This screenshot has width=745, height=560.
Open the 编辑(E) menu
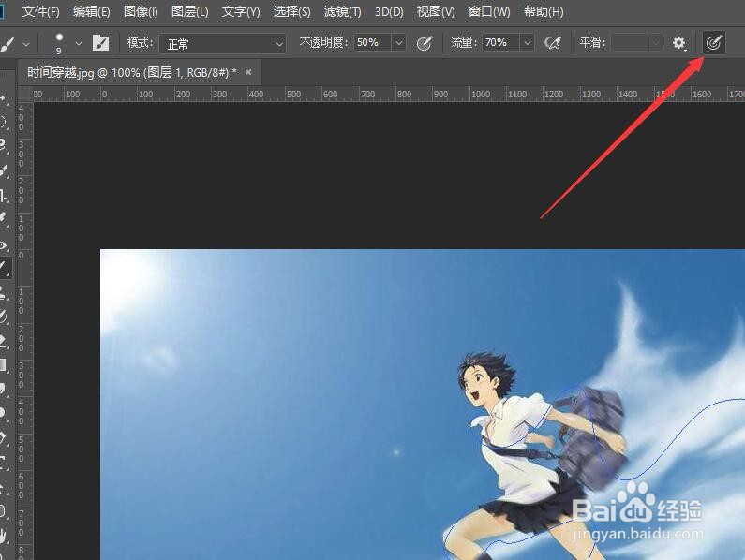91,11
